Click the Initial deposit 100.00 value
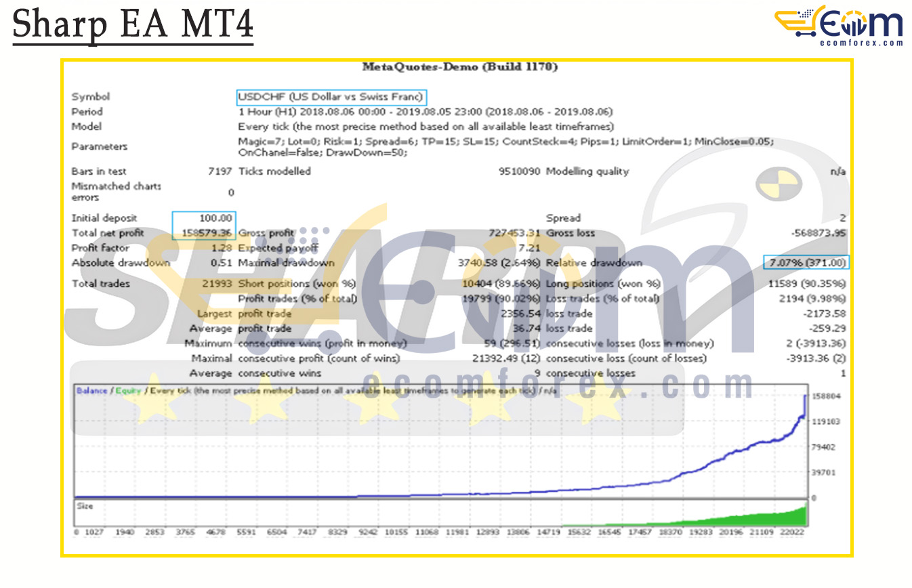This screenshot has height=588, width=912. pyautogui.click(x=216, y=218)
